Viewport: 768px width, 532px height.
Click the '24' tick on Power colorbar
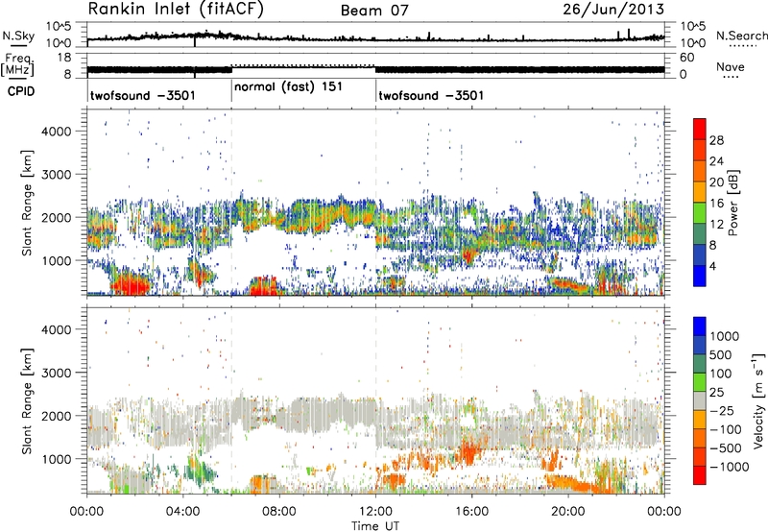(716, 161)
